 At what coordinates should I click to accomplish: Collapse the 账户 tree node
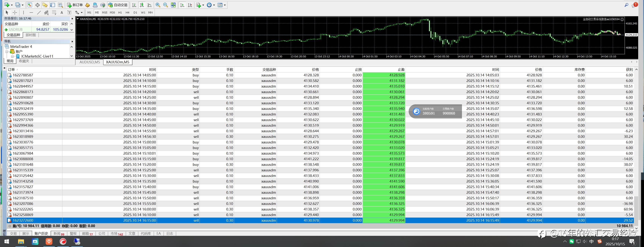(x=7, y=51)
